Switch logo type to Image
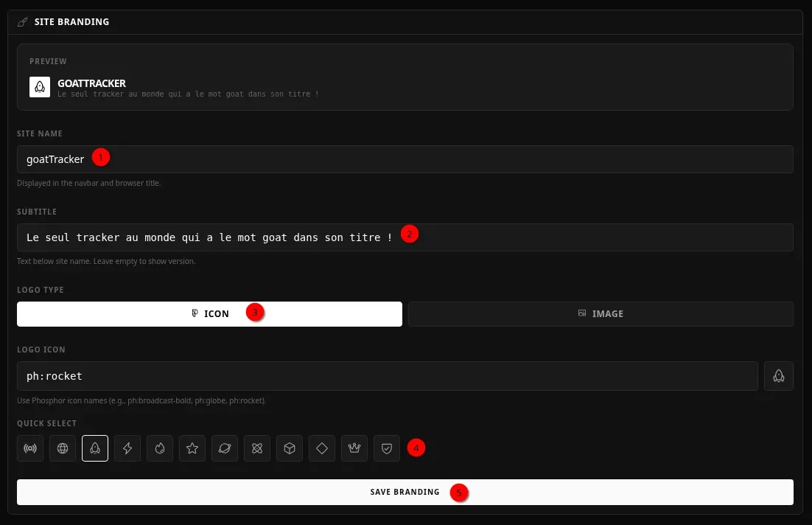 pos(601,314)
